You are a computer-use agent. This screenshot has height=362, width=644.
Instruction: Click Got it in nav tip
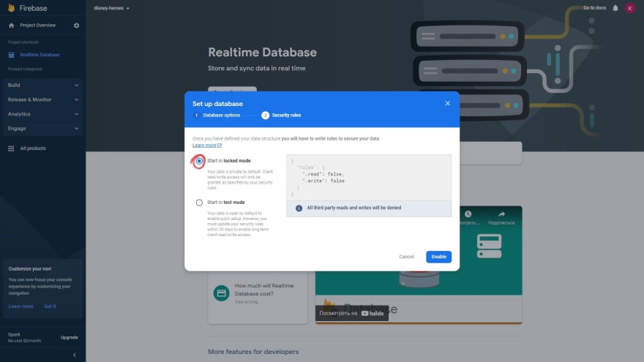[50, 306]
